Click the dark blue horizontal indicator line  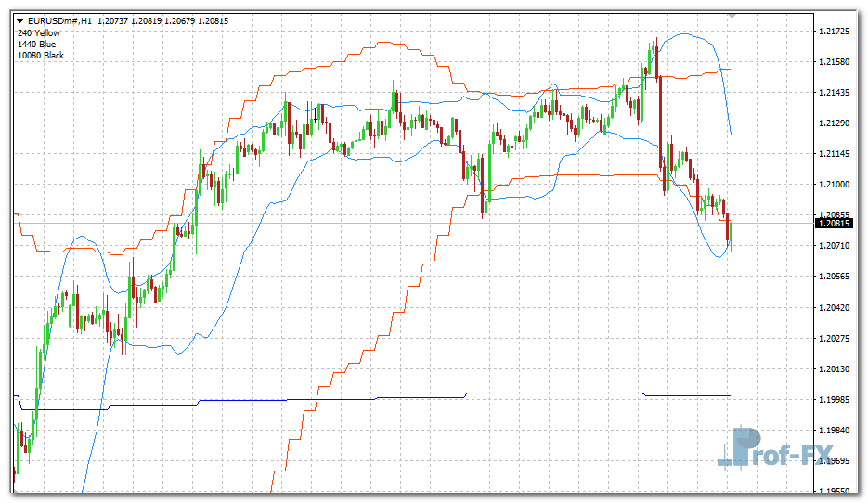pyautogui.click(x=371, y=399)
